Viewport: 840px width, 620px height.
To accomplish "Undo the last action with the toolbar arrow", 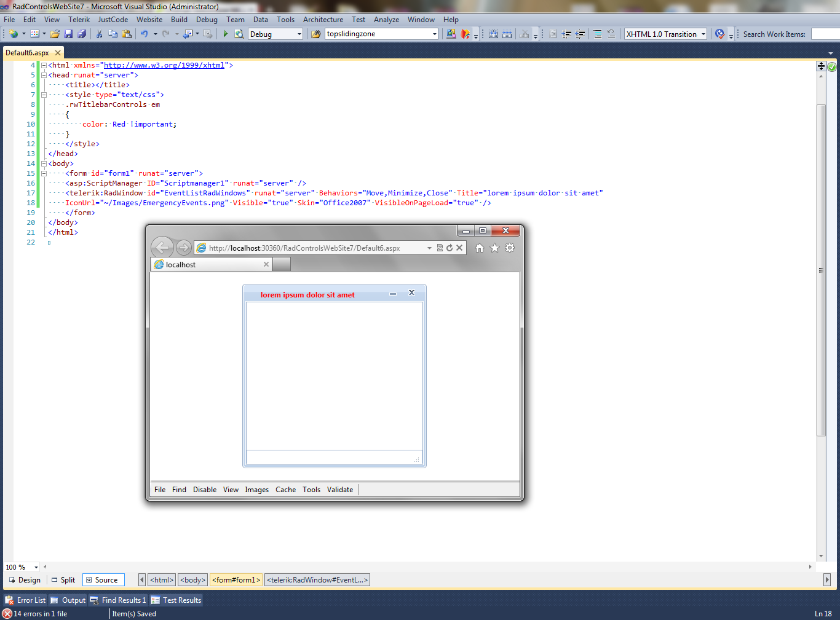I will tap(144, 34).
